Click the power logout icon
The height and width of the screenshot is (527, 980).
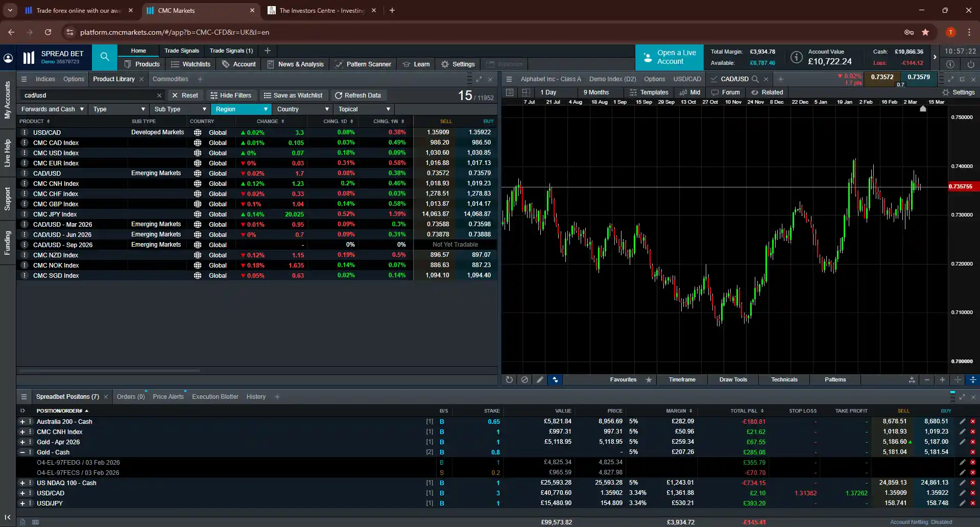coord(971,64)
